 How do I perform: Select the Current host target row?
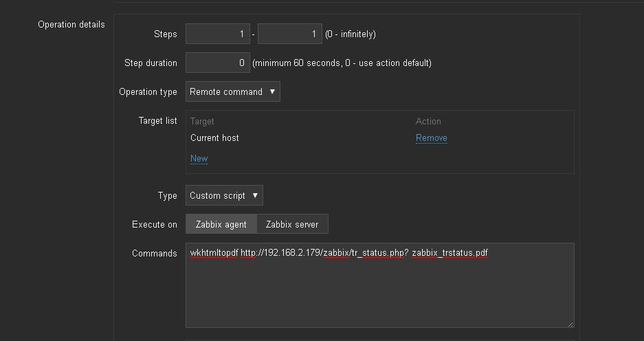point(214,138)
